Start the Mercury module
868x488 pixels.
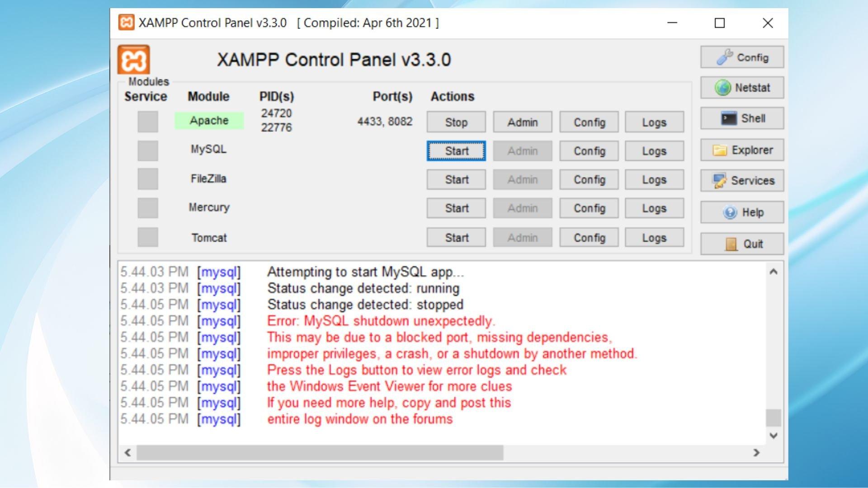pyautogui.click(x=456, y=208)
